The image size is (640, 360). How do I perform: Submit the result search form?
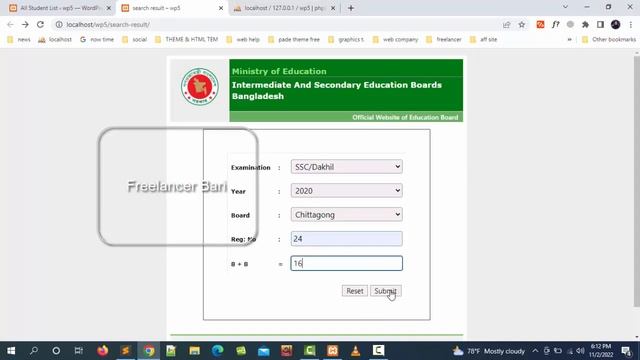[x=385, y=291]
